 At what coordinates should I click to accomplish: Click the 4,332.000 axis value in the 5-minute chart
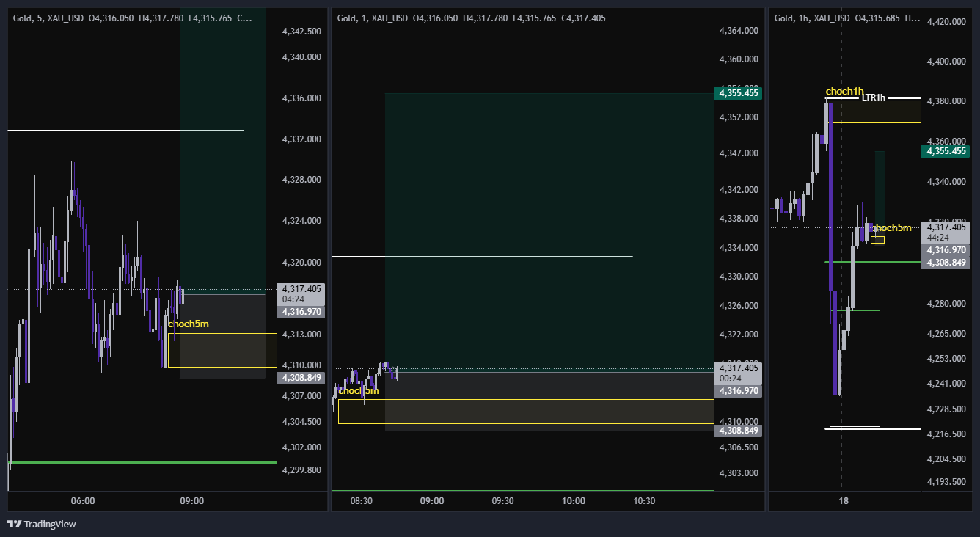coord(301,139)
